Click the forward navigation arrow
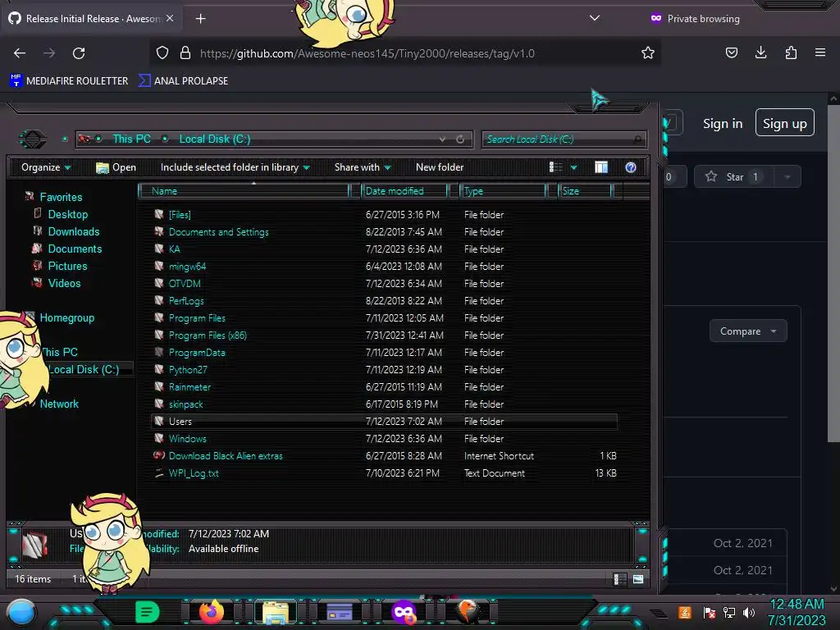The width and height of the screenshot is (840, 630). point(49,53)
